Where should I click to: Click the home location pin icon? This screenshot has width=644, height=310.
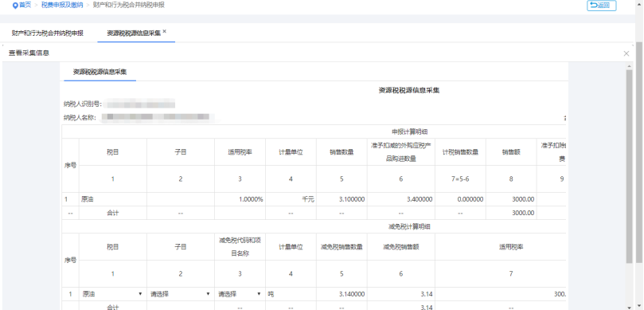[x=16, y=6]
